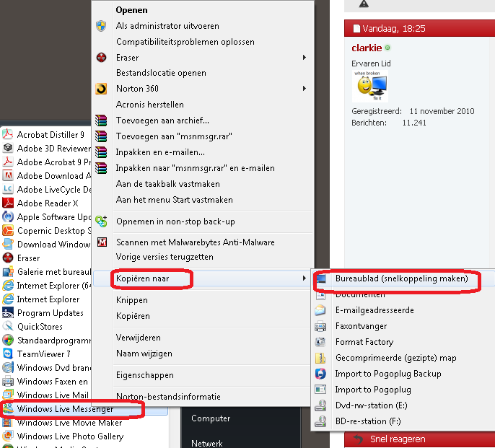Click the Acrobat Distiller 9 icon
This screenshot has width=495, height=448.
tap(7, 134)
